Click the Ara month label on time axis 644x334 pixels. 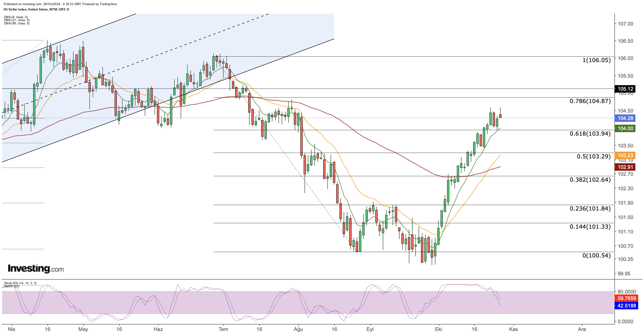[x=582, y=329]
